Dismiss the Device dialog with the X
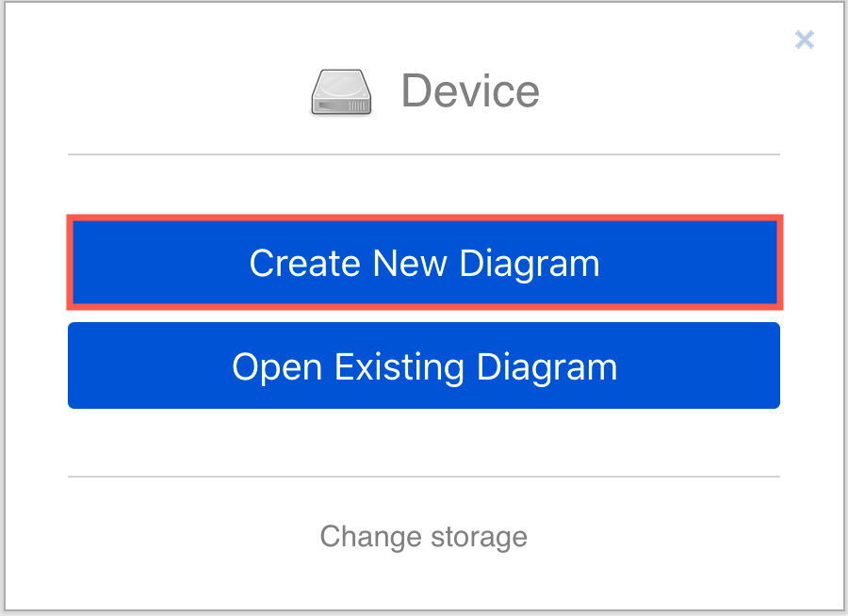 click(x=805, y=40)
